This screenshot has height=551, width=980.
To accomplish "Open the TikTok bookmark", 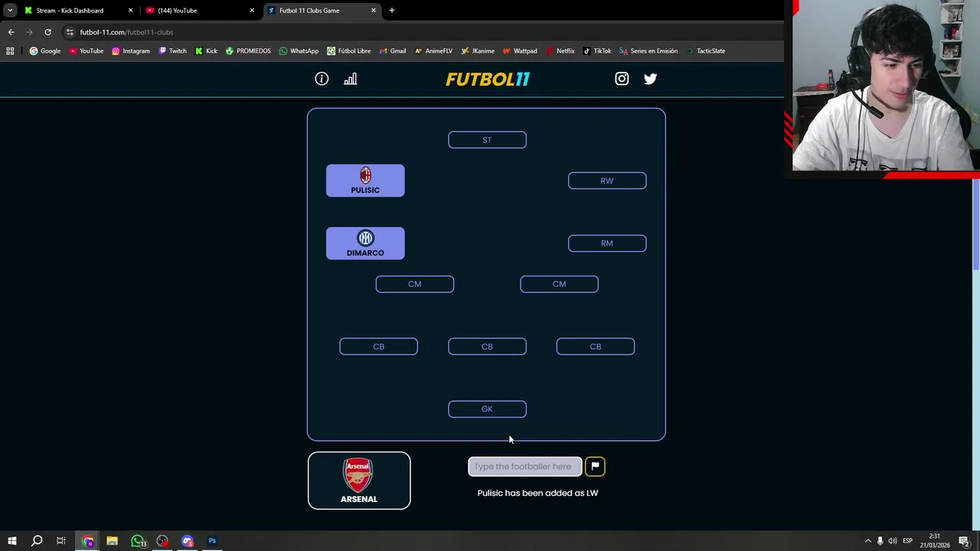I will (x=597, y=51).
